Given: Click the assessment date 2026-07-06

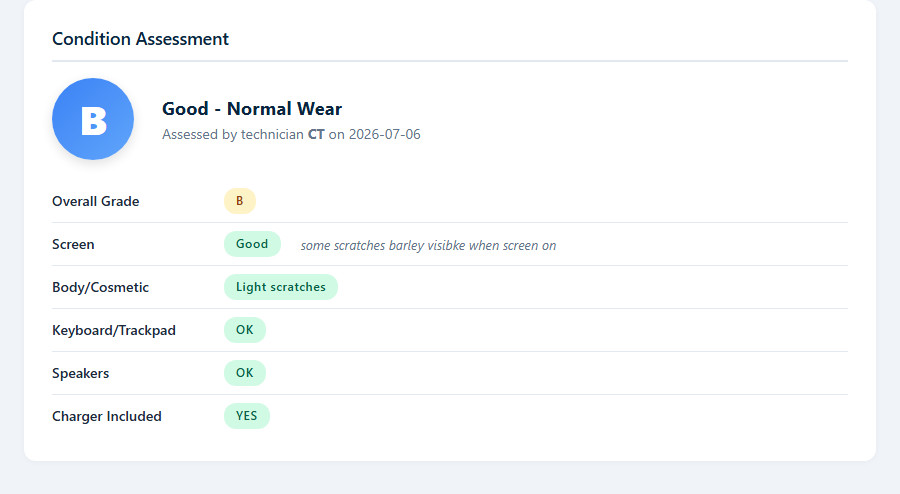Looking at the screenshot, I should coord(385,134).
